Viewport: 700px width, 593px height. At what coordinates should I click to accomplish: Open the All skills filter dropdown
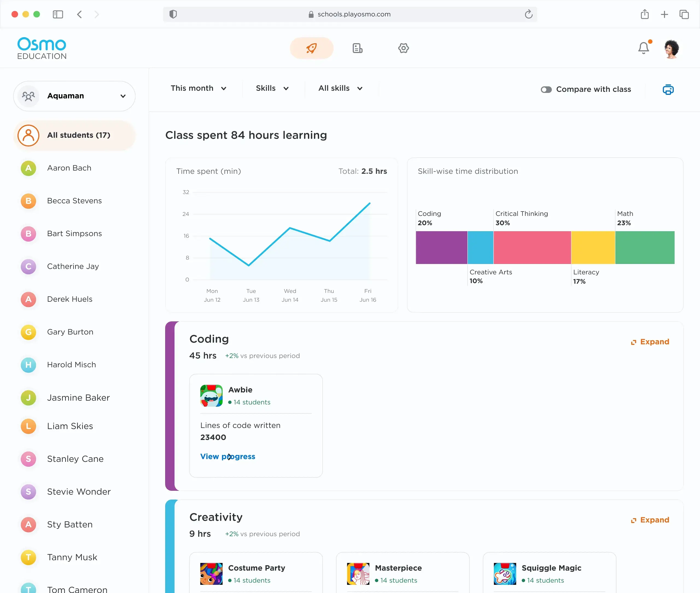pos(340,89)
